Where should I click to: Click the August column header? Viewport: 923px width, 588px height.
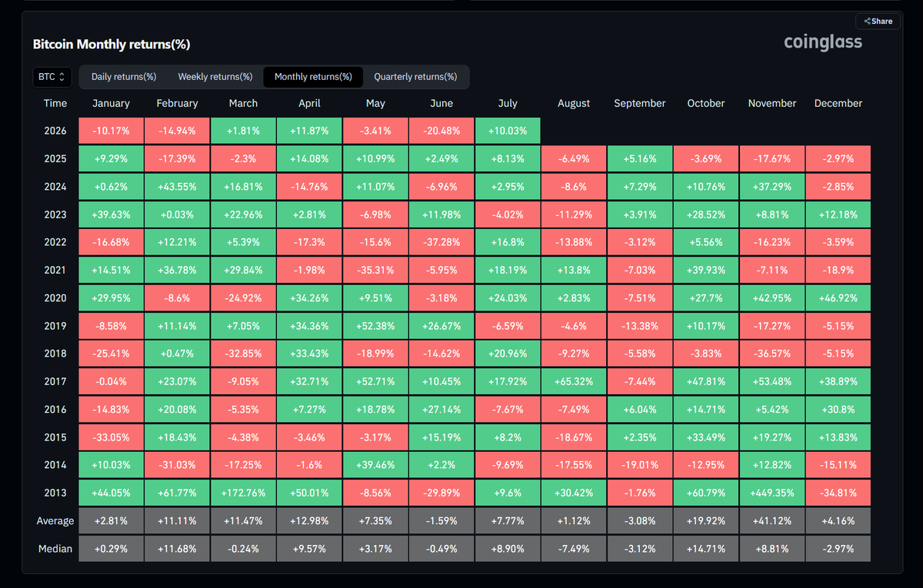[574, 103]
